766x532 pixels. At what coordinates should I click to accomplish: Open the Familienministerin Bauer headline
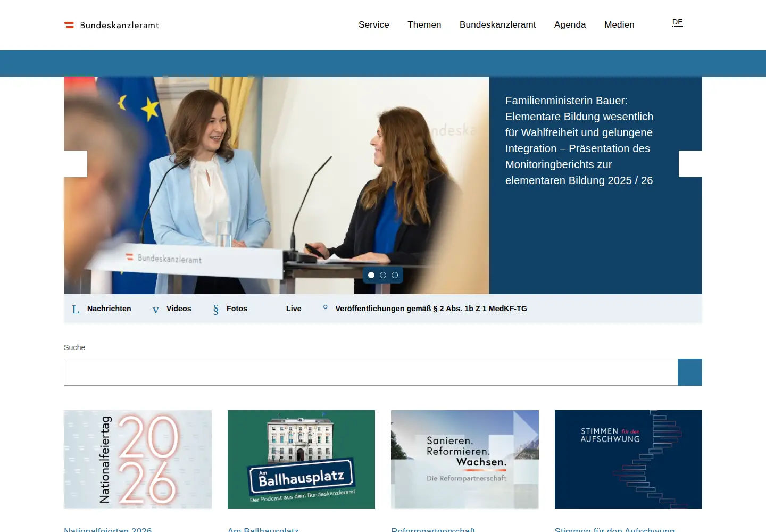click(579, 140)
